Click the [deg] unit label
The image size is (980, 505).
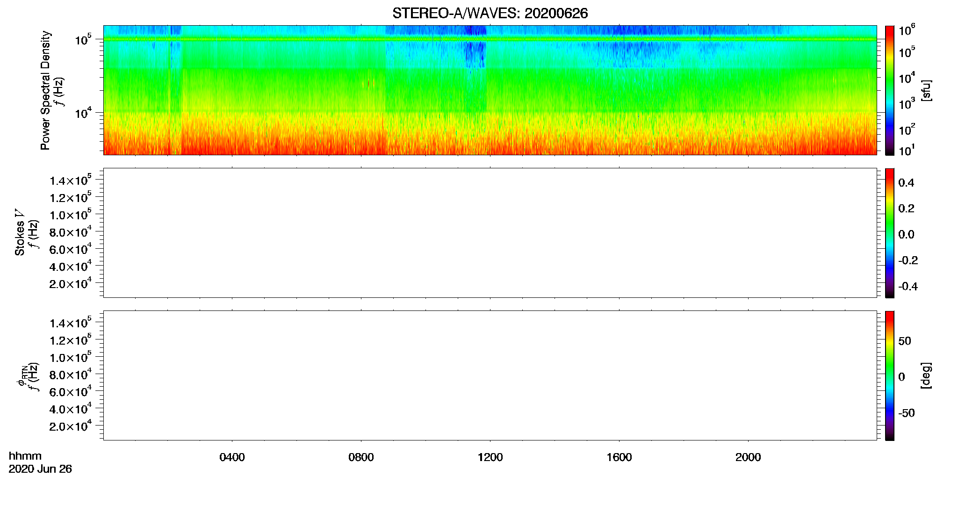(x=926, y=375)
